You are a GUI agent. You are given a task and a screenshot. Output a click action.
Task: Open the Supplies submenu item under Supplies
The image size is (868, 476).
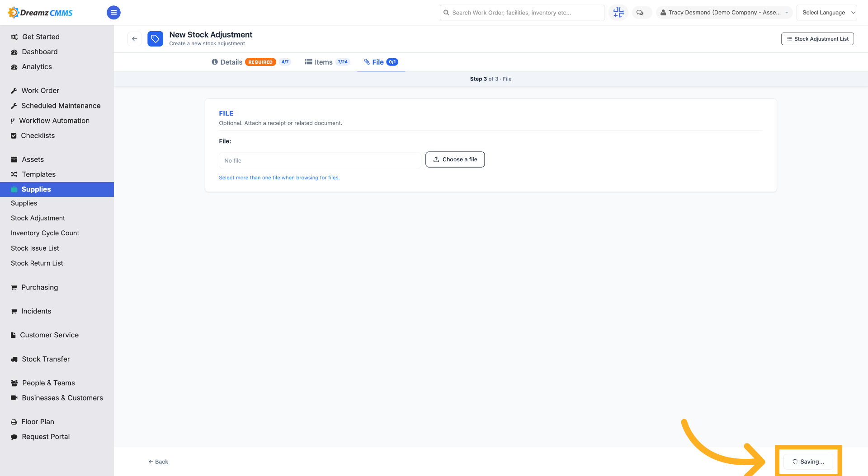[x=24, y=203]
